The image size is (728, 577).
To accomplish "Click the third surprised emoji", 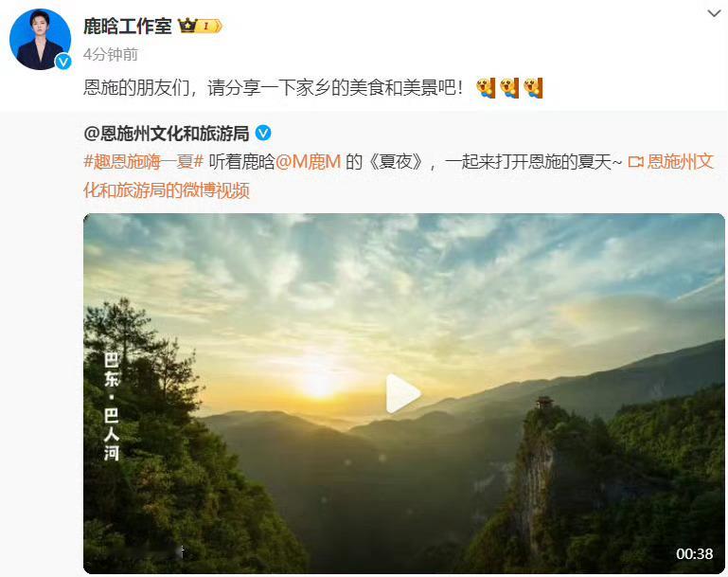I will [x=533, y=88].
